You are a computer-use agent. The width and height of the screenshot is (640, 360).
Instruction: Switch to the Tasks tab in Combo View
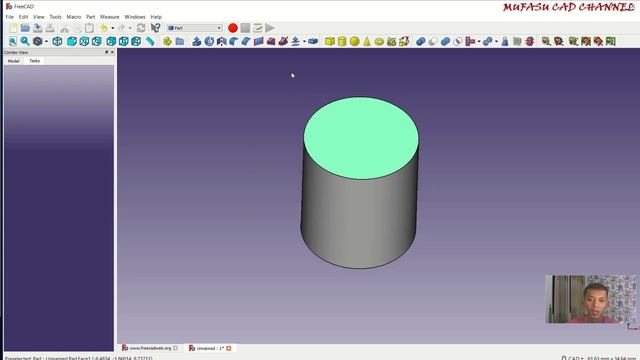click(x=34, y=61)
